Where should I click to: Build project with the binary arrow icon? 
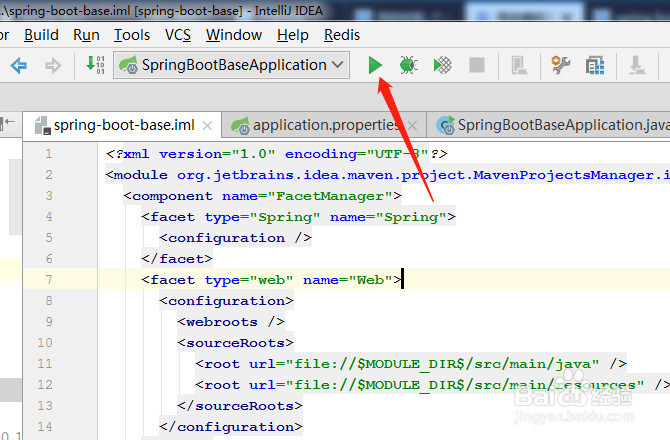click(x=95, y=65)
